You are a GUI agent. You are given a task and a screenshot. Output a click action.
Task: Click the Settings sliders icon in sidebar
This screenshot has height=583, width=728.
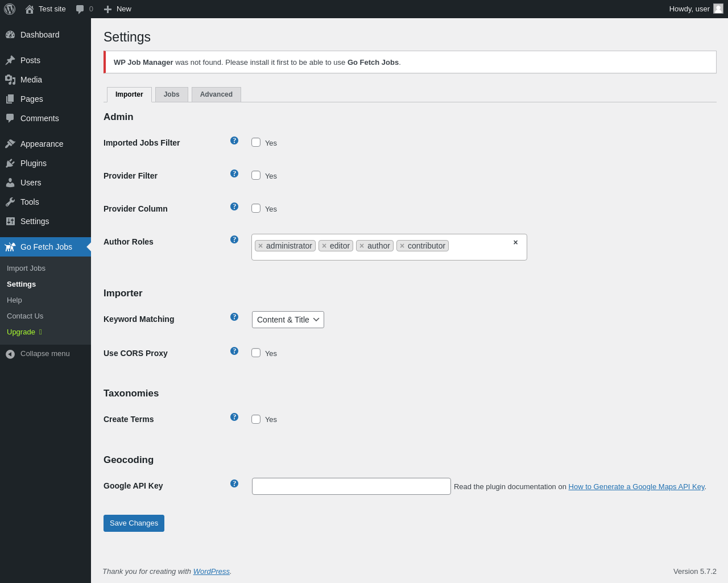(10, 221)
